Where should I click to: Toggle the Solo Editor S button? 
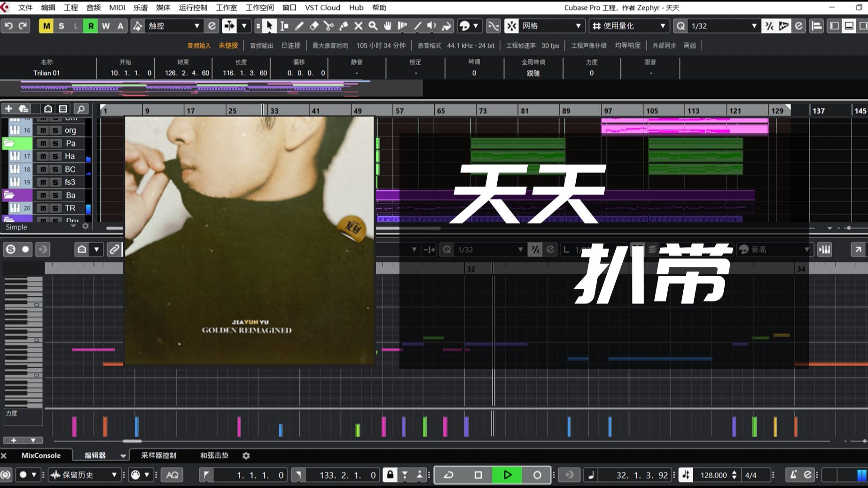(10, 249)
